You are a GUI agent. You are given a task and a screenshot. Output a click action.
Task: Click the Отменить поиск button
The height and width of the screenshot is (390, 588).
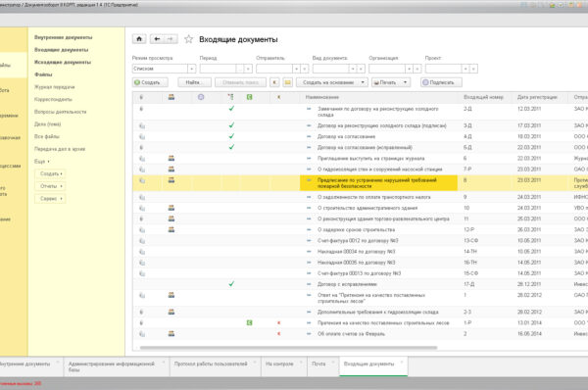pyautogui.click(x=240, y=82)
